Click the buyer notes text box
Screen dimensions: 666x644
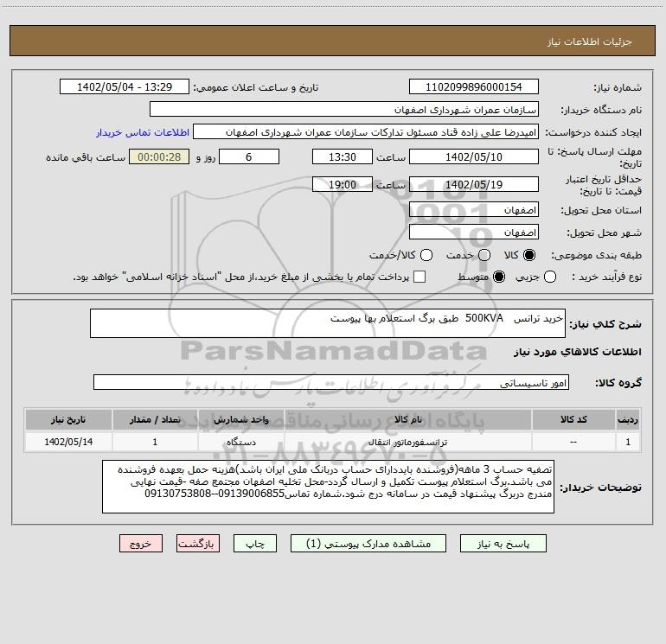[x=328, y=487]
